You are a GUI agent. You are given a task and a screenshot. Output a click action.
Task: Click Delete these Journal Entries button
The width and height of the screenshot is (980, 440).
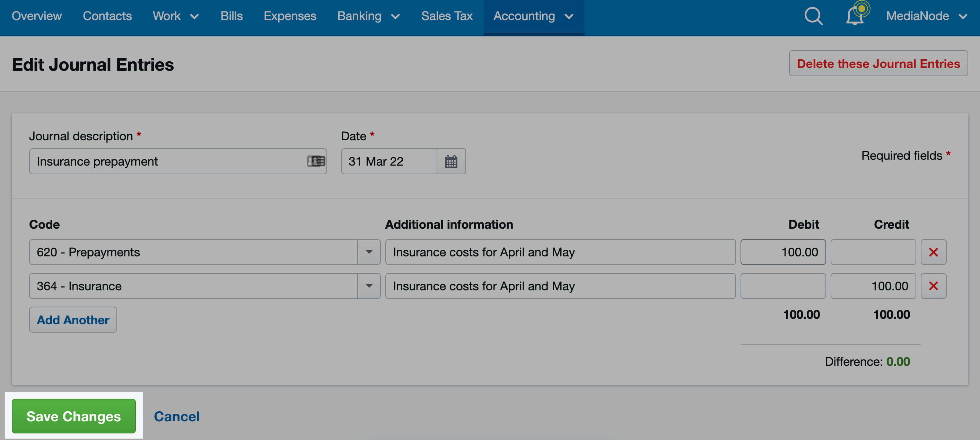point(878,63)
